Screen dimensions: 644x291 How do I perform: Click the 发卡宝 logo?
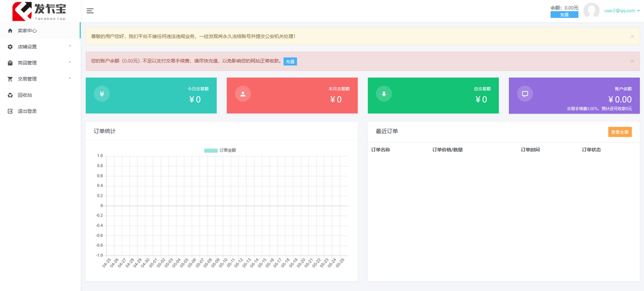[x=39, y=10]
